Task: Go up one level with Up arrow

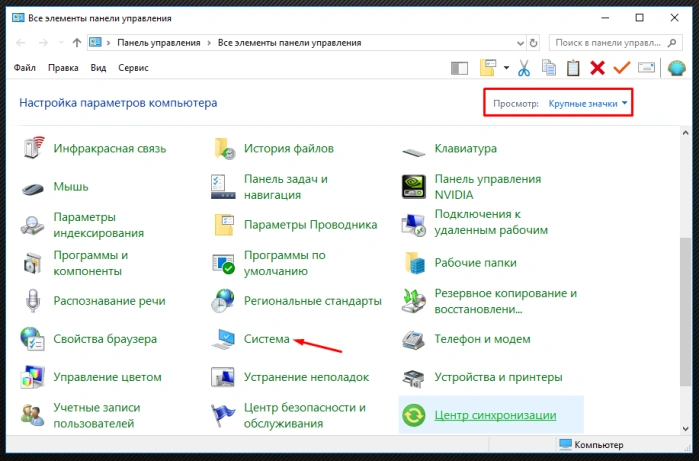Action: [77, 43]
